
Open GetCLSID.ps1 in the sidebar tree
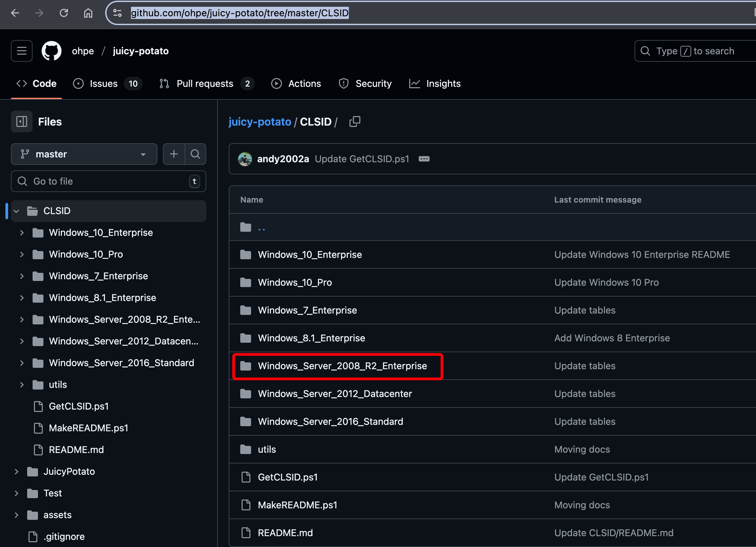(78, 407)
